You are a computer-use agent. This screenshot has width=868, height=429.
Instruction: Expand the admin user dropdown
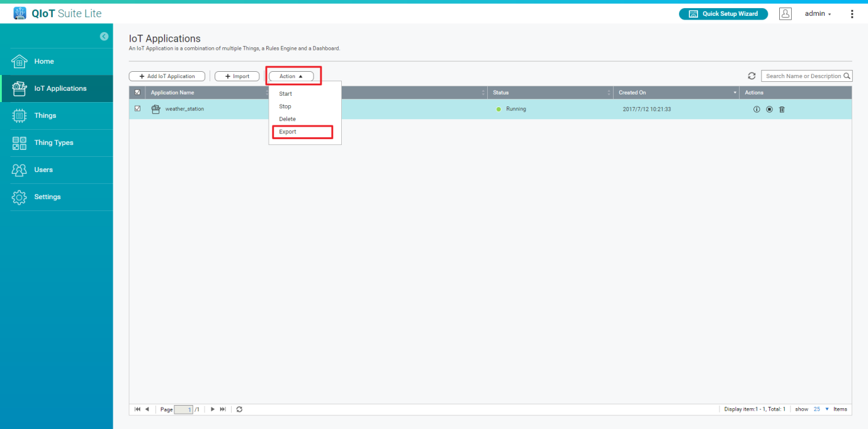click(x=818, y=14)
